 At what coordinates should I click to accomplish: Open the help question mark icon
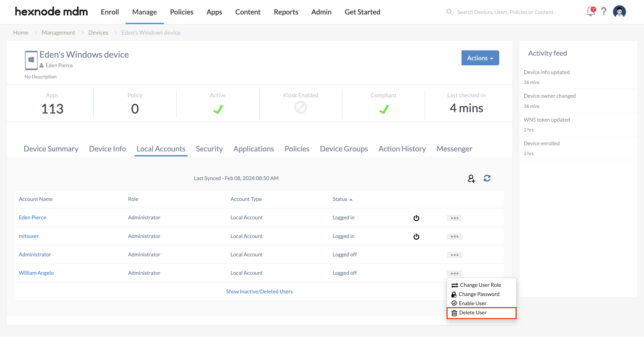[x=604, y=11]
